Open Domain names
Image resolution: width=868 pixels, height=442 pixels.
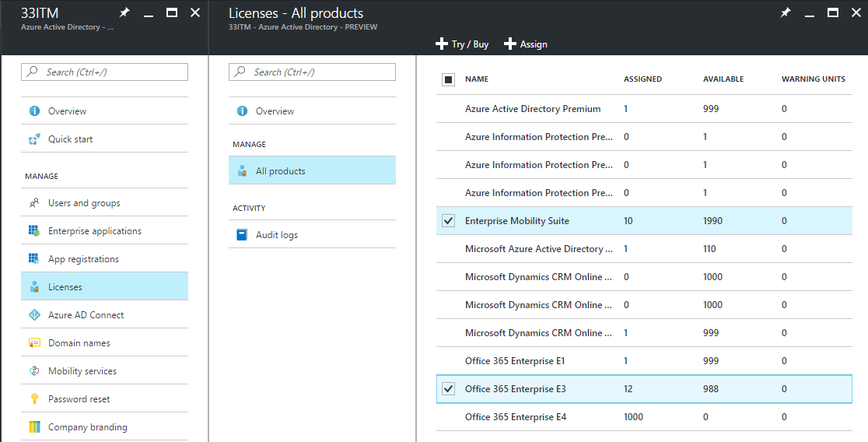point(105,343)
